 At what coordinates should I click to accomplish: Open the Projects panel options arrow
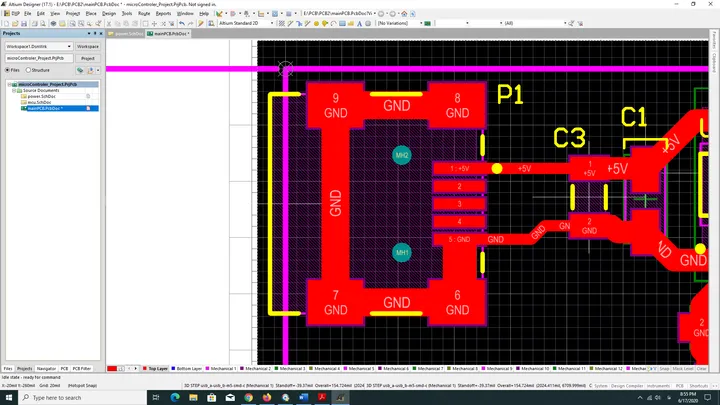[89, 34]
